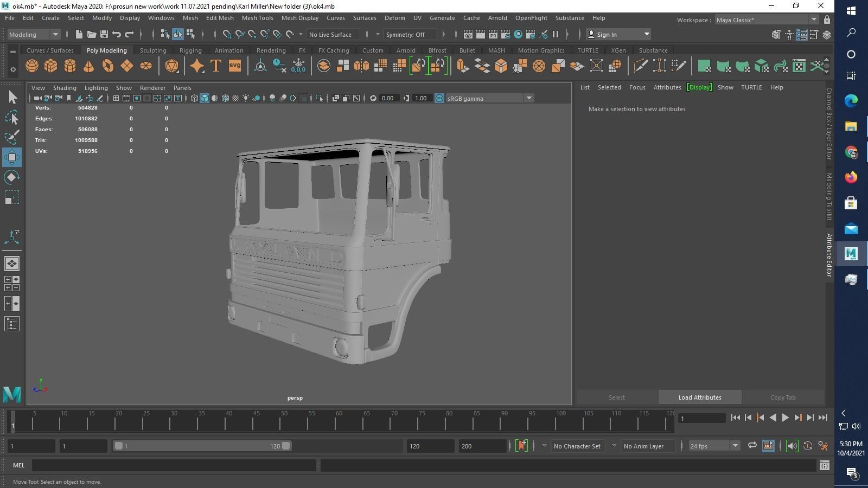Click the Freeze Transformations snowflake icon
The height and width of the screenshot is (488, 868).
pos(298,66)
